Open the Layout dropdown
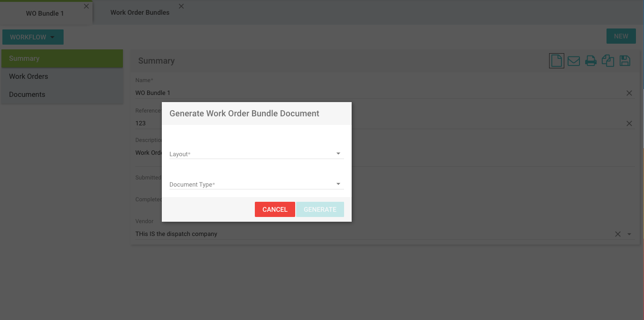Viewport: 644px width, 320px height. point(256,154)
